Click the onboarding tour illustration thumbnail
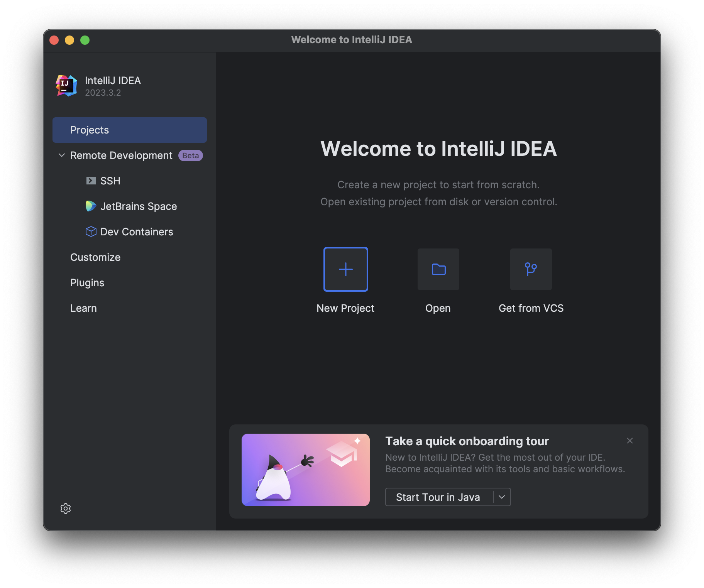The height and width of the screenshot is (588, 704). tap(306, 470)
